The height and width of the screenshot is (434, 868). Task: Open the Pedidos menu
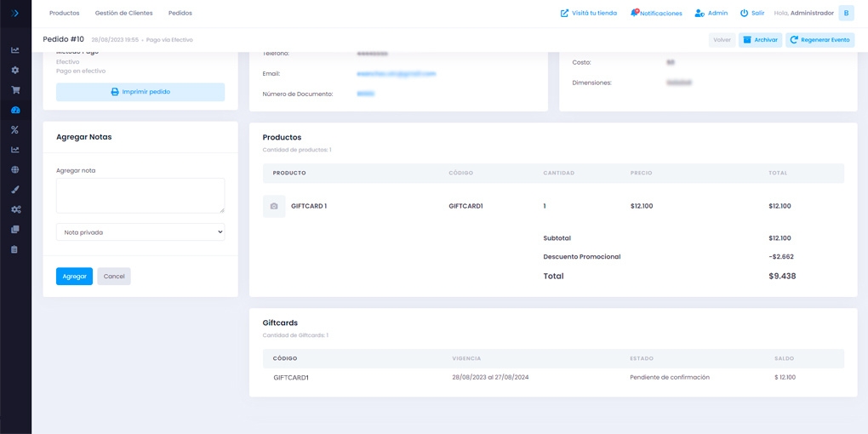pos(180,14)
